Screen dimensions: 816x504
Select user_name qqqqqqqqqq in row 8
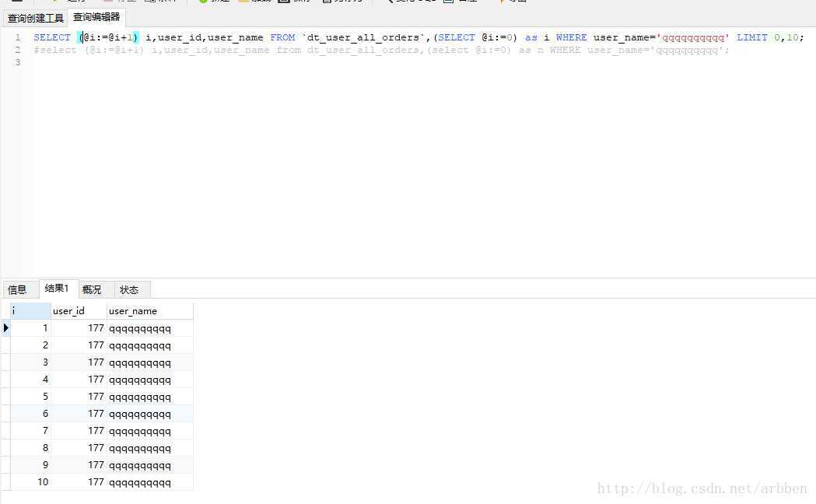tap(150, 448)
